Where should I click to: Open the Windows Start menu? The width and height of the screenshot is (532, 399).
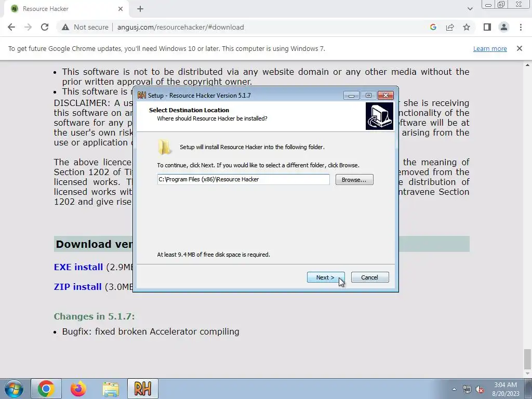click(x=14, y=389)
